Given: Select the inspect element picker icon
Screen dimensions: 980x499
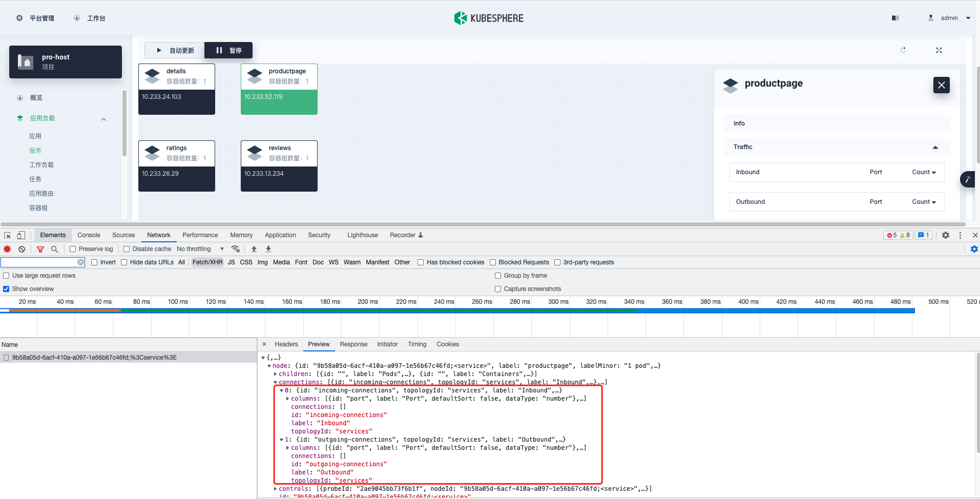Looking at the screenshot, I should [x=8, y=235].
